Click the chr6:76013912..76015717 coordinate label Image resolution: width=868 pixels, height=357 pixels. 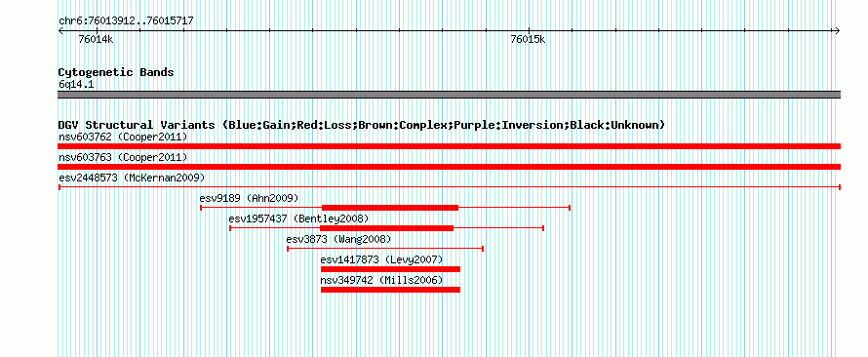coord(126,21)
